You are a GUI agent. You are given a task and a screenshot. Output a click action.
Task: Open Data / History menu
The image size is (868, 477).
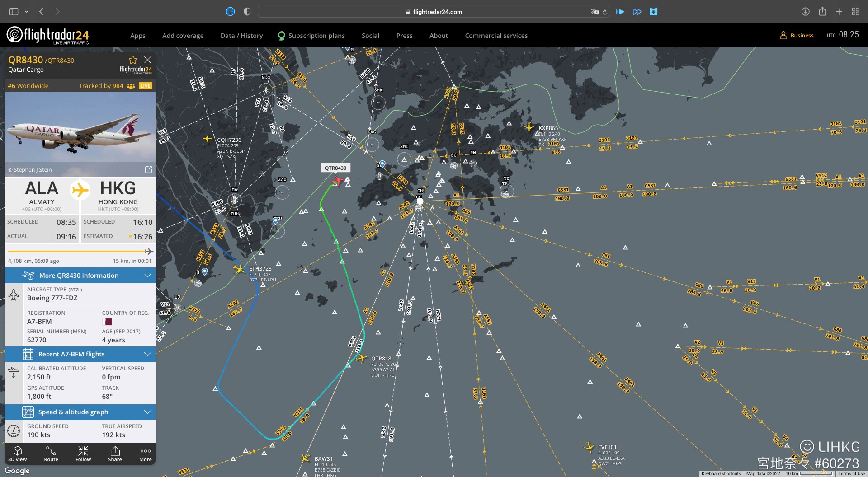point(242,36)
